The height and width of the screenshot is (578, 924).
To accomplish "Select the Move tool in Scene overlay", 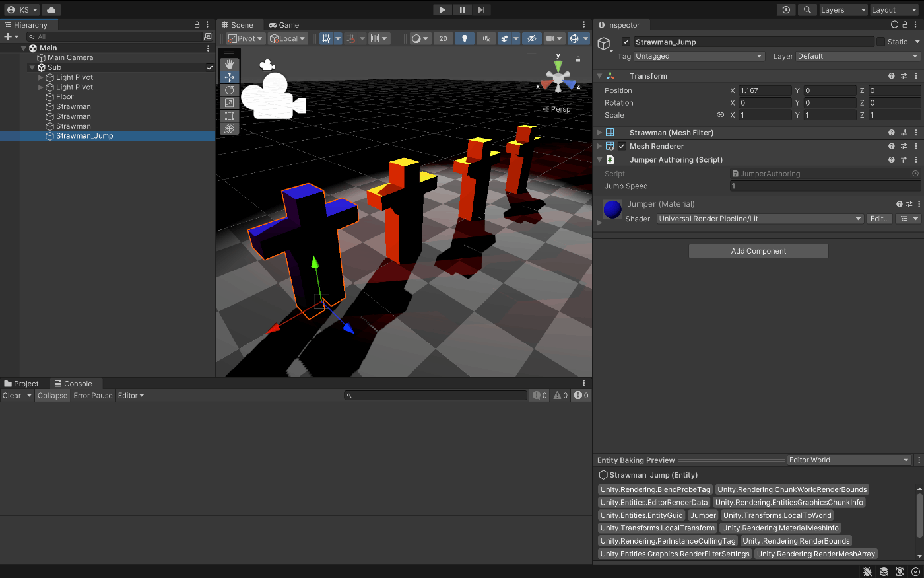I will (229, 77).
